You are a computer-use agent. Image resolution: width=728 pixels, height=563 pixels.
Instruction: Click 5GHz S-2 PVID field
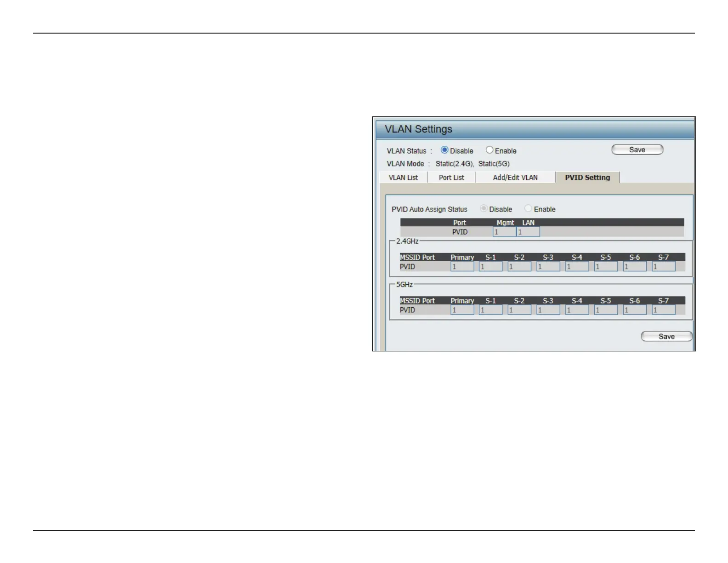[519, 310]
